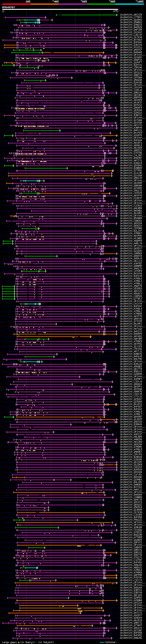146x644 pixels.
Task: Click hit label UniRef100_Q6SPE9
Action: (131, 100)
